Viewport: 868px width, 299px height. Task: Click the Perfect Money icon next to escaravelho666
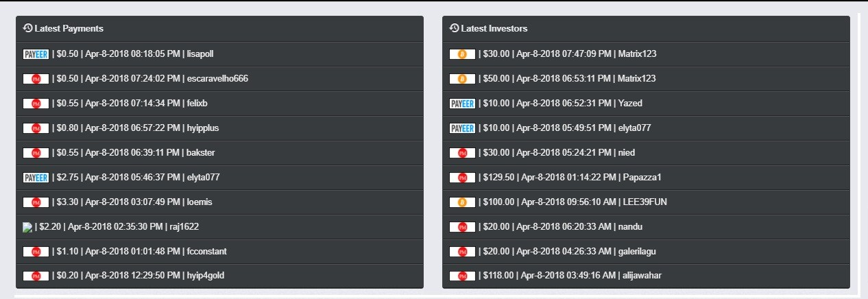[x=36, y=79]
